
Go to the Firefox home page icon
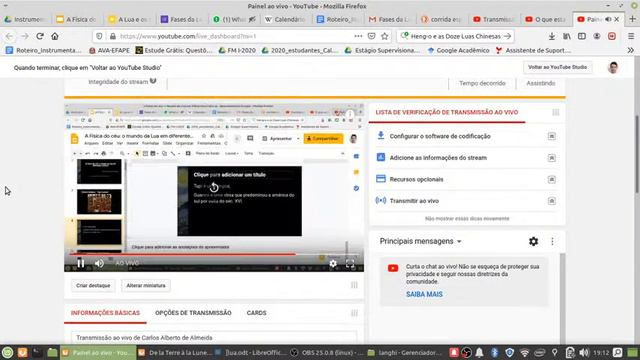click(55, 36)
